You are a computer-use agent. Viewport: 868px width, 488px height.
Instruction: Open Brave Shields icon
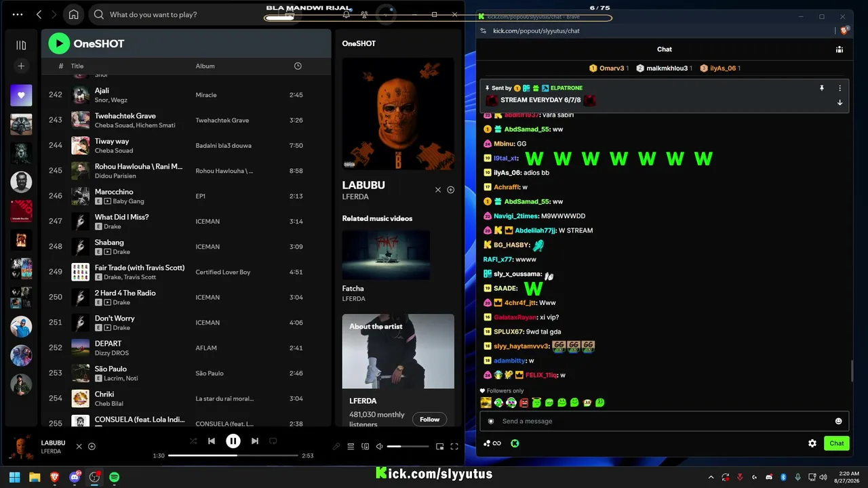pos(844,30)
